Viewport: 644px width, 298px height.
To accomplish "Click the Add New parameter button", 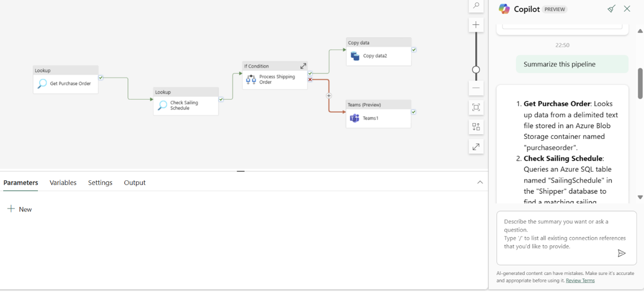I will tap(19, 209).
